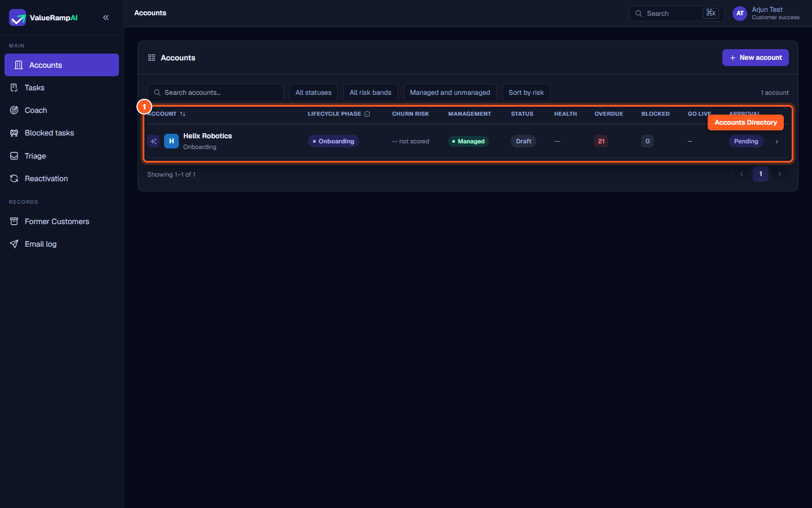The image size is (812, 508).
Task: Click the Accounts breadcrumb title in header
Action: coord(150,13)
